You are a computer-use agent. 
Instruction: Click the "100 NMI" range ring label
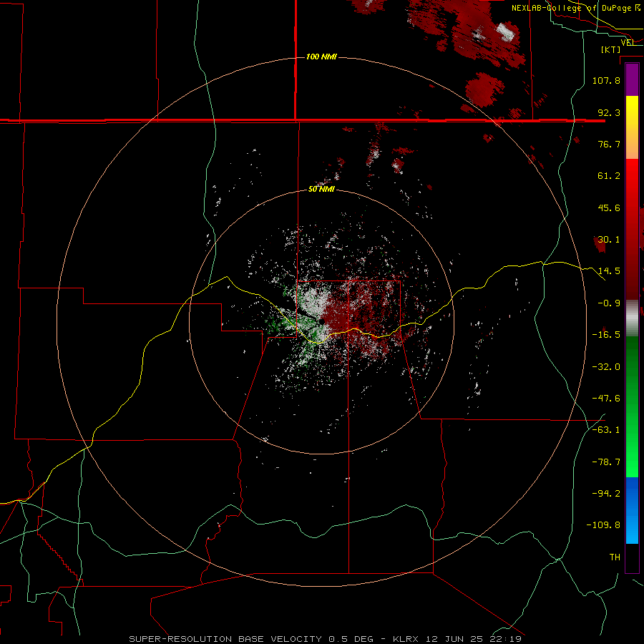[321, 57]
